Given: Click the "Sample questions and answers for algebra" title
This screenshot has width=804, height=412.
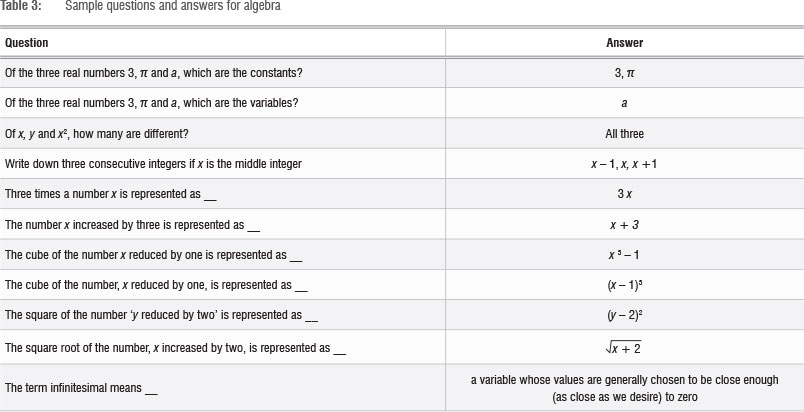Looking at the screenshot, I should click(172, 6).
